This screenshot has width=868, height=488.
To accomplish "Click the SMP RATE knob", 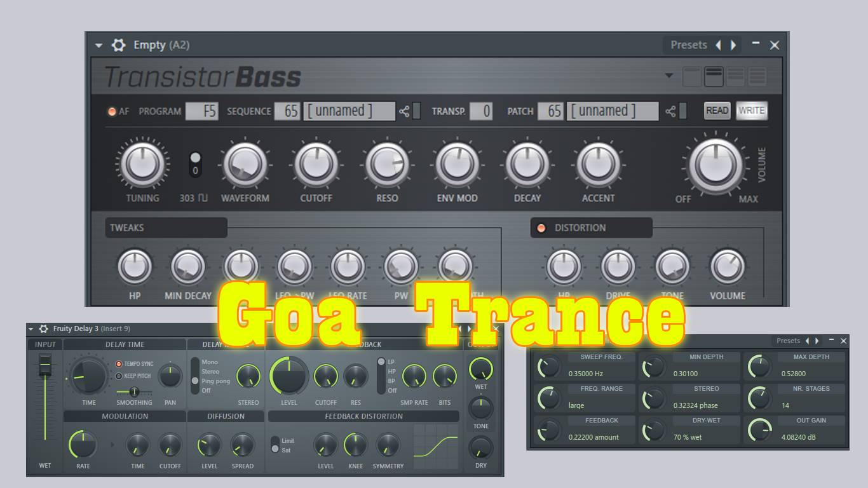I will pyautogui.click(x=414, y=376).
